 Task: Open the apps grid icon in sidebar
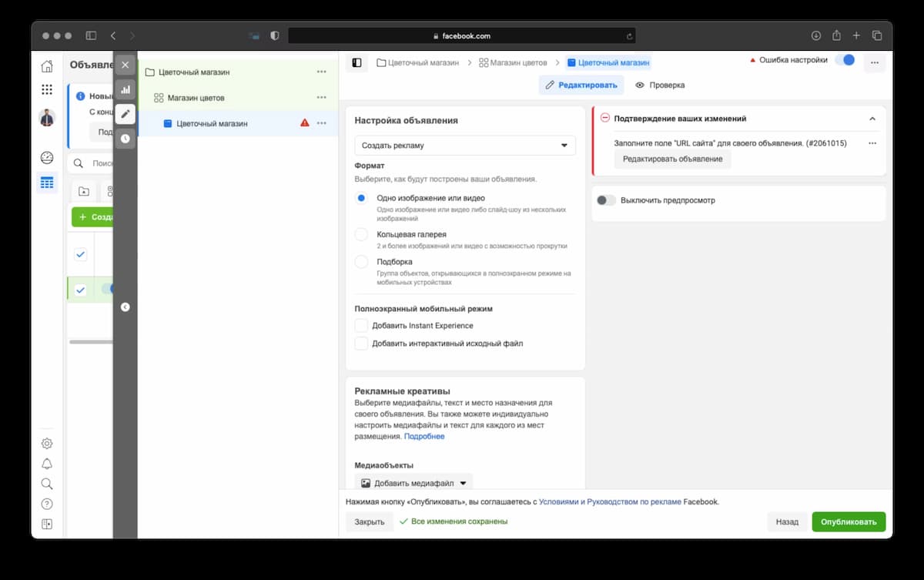[x=47, y=89]
